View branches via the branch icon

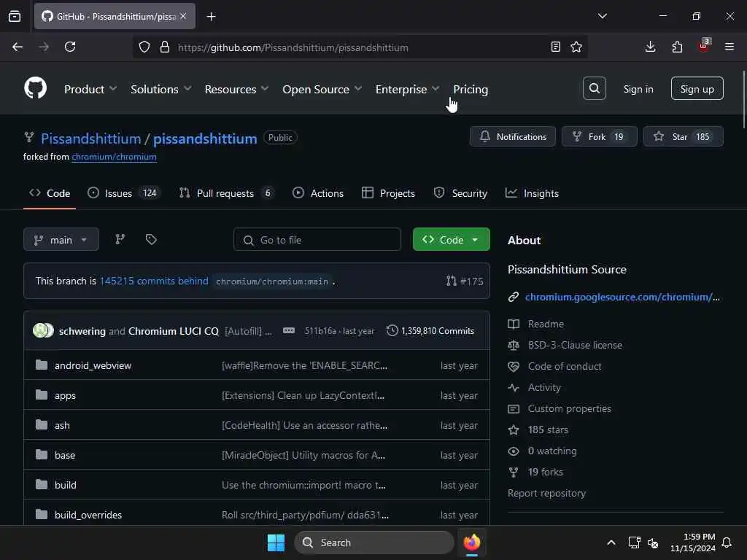[120, 239]
